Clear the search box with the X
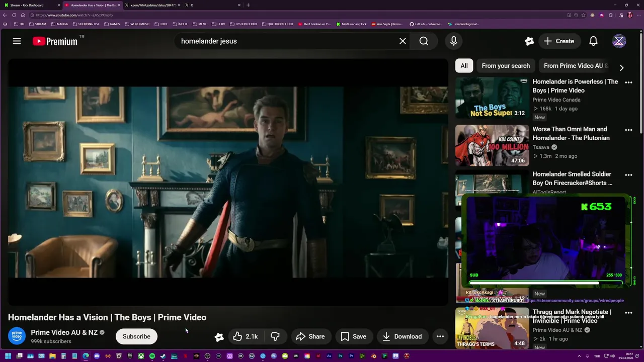Viewport: 644px width, 362px height. coord(403,41)
